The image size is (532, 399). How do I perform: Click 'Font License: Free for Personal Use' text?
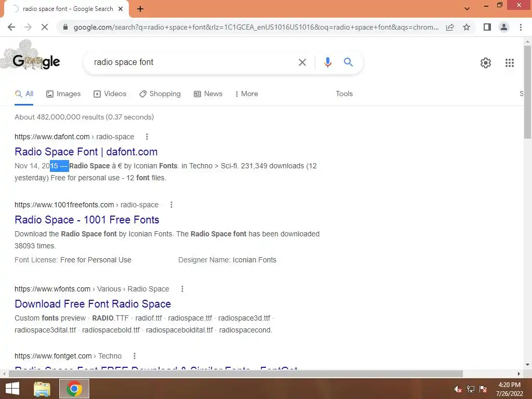[x=73, y=260]
